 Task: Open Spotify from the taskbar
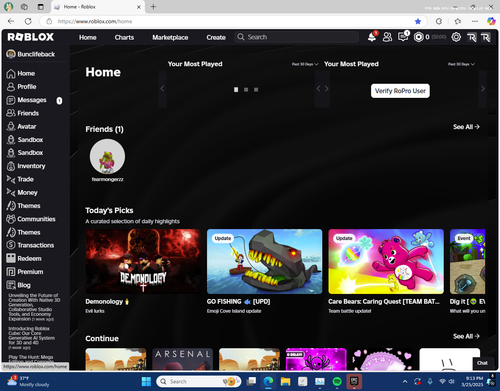(x=337, y=381)
